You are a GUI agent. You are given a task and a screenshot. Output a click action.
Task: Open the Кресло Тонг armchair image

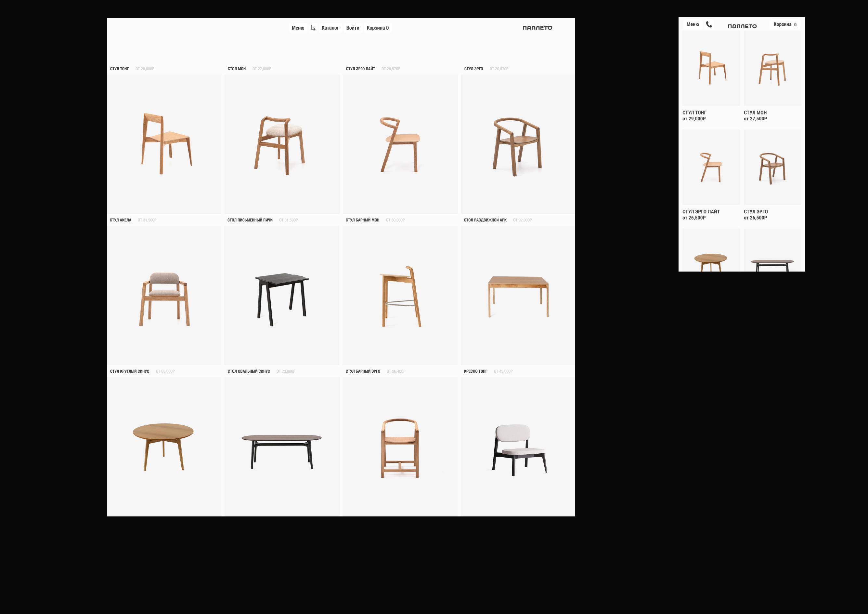coord(518,447)
